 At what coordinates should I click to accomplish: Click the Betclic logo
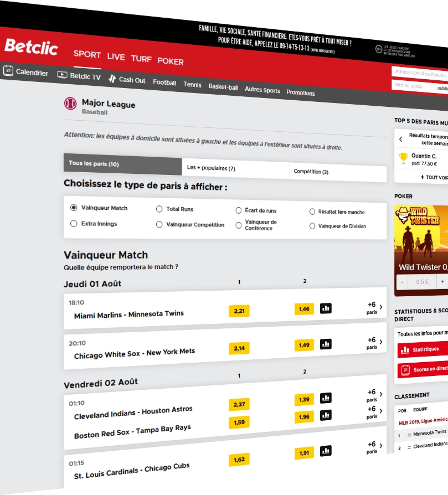pos(31,47)
